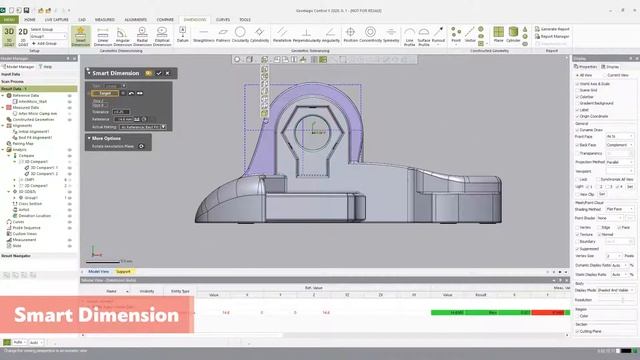Screen dimensions: 640x360
Task: Collapse the More Options section
Action: click(89, 138)
